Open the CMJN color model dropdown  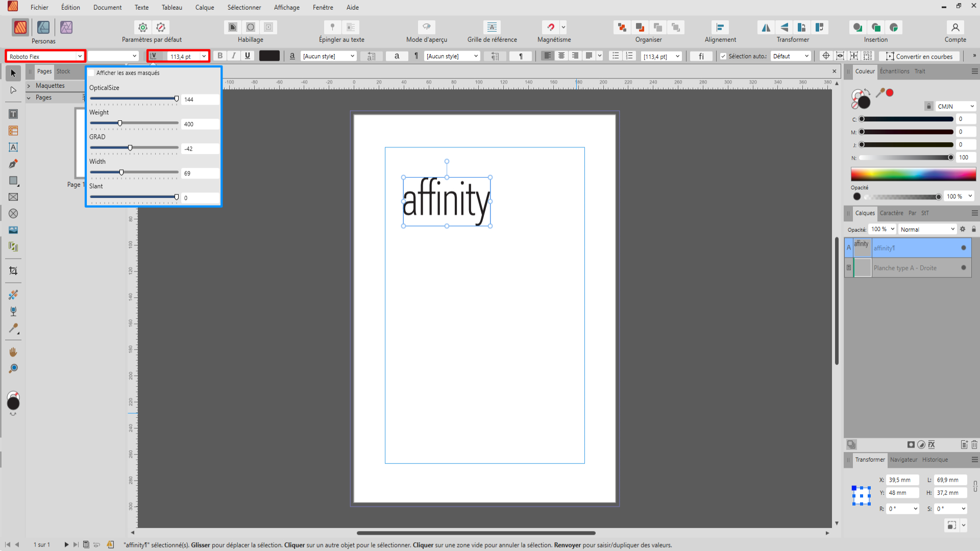[955, 106]
